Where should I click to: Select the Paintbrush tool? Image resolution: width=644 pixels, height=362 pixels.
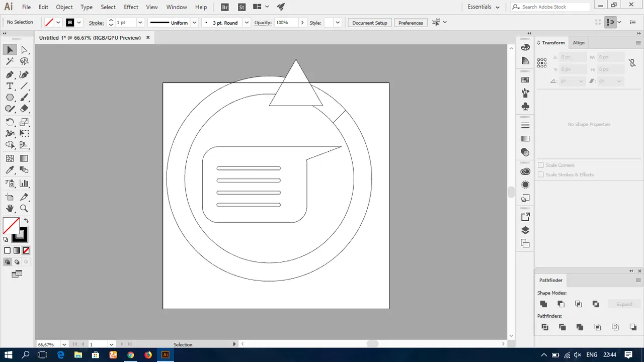24,98
